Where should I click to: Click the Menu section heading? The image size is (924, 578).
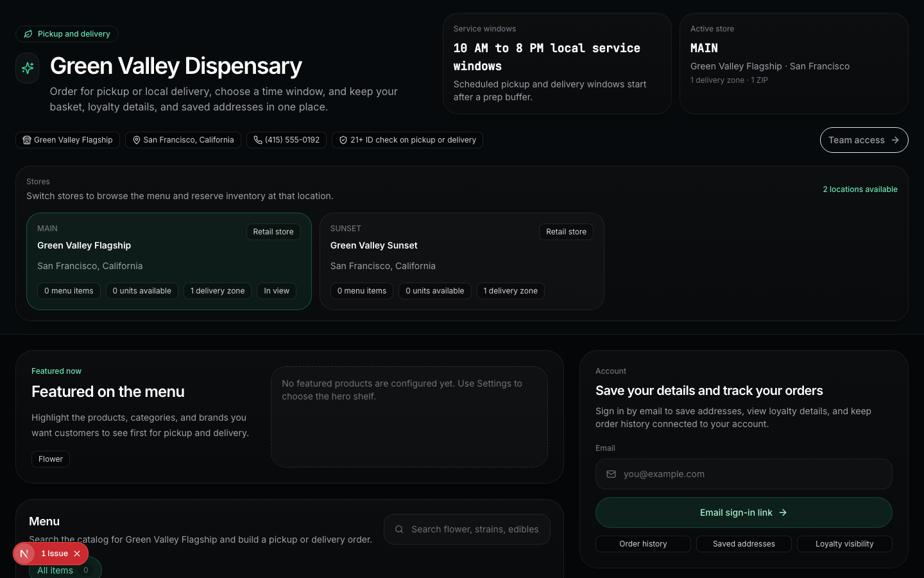click(x=44, y=521)
